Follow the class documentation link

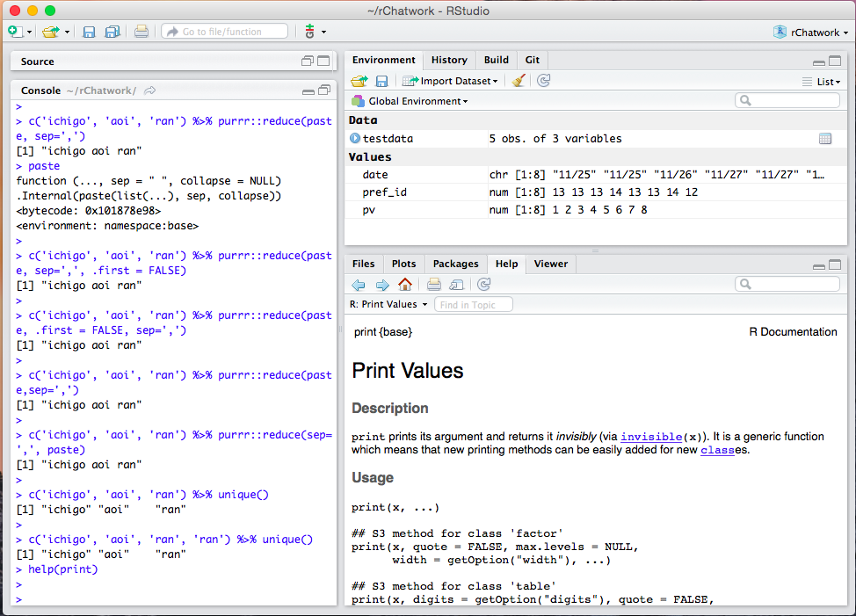717,450
